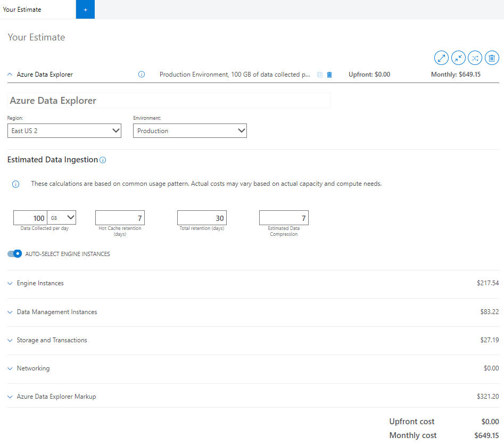
Task: Open the Region dropdown East US 2
Action: pos(64,130)
